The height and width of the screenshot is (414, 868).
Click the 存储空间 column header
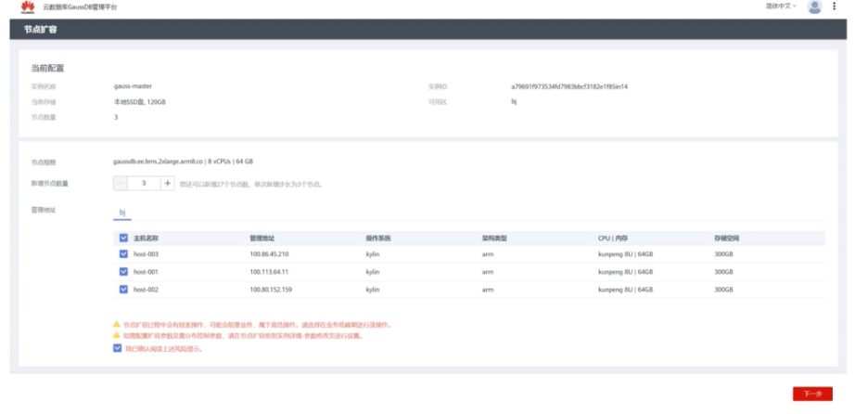pos(727,239)
